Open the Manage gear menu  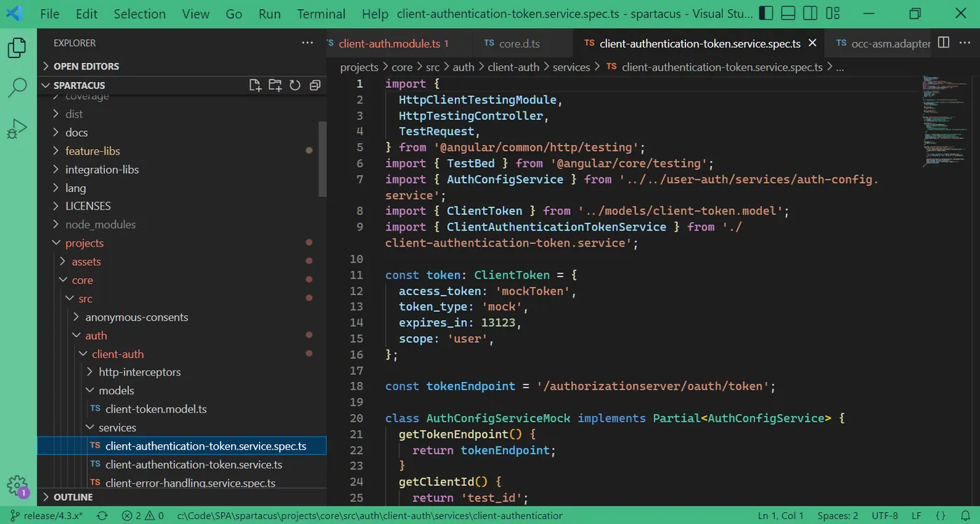(x=17, y=485)
